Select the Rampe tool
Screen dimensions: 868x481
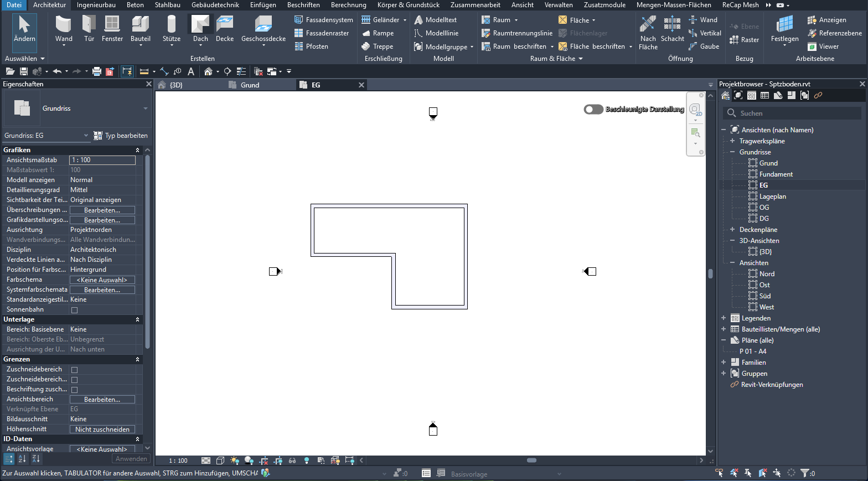tap(378, 33)
